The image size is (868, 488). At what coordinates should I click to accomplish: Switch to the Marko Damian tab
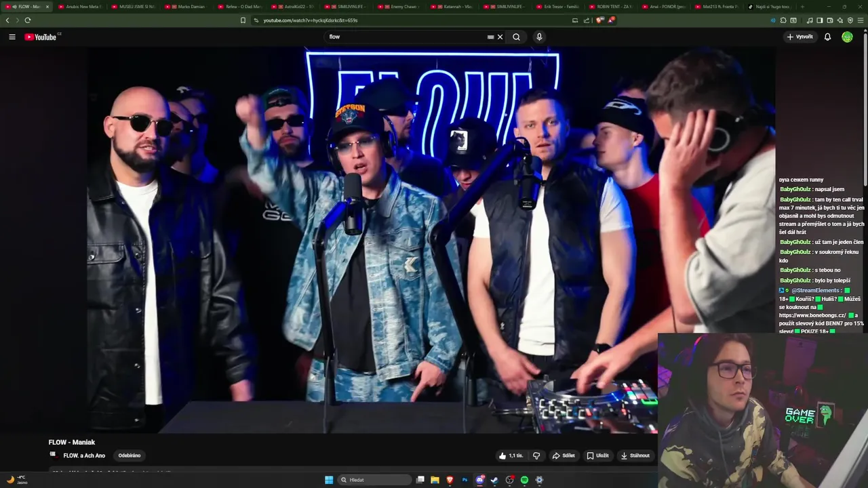tap(186, 7)
